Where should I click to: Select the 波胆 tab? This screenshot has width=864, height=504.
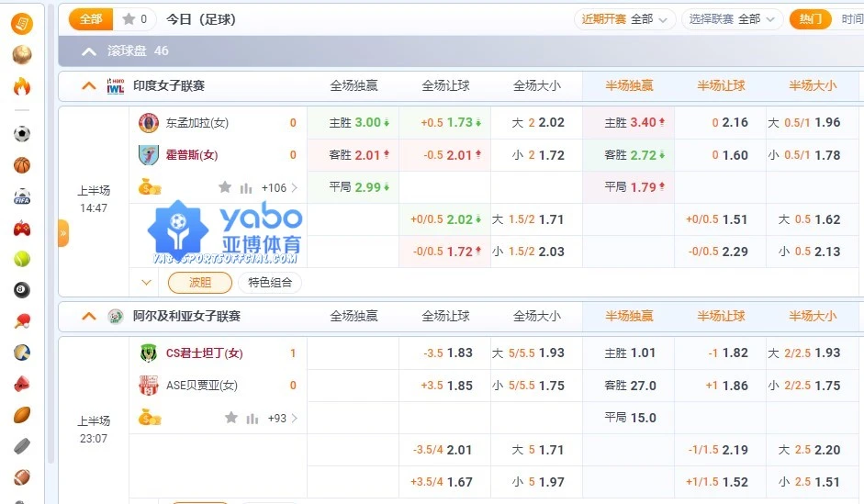(200, 283)
